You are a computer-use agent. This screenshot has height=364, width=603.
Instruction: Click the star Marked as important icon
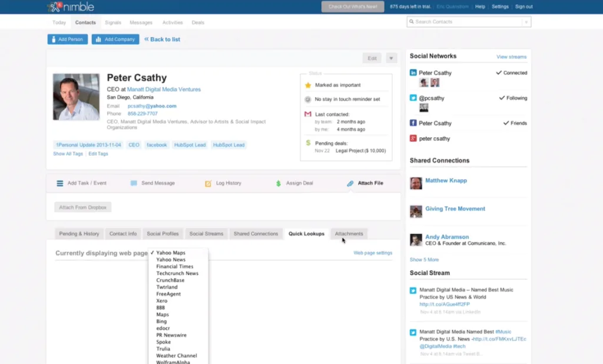(307, 85)
